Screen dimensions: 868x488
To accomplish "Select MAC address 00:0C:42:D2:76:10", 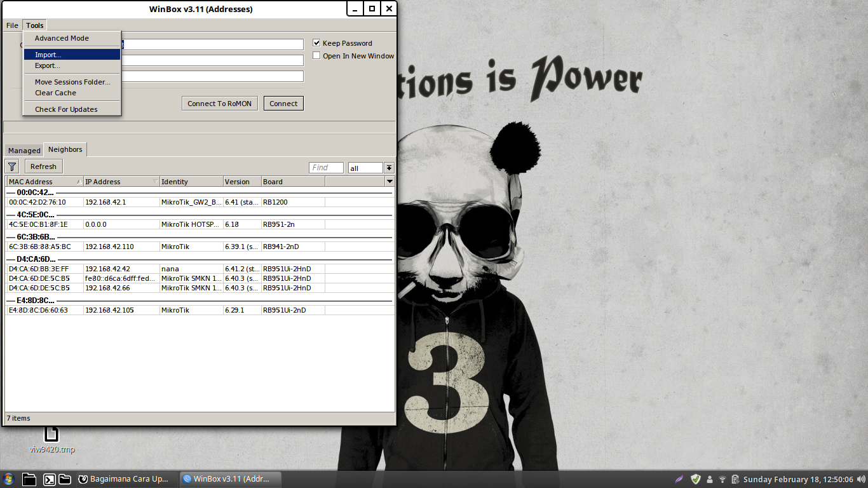I will (x=37, y=202).
